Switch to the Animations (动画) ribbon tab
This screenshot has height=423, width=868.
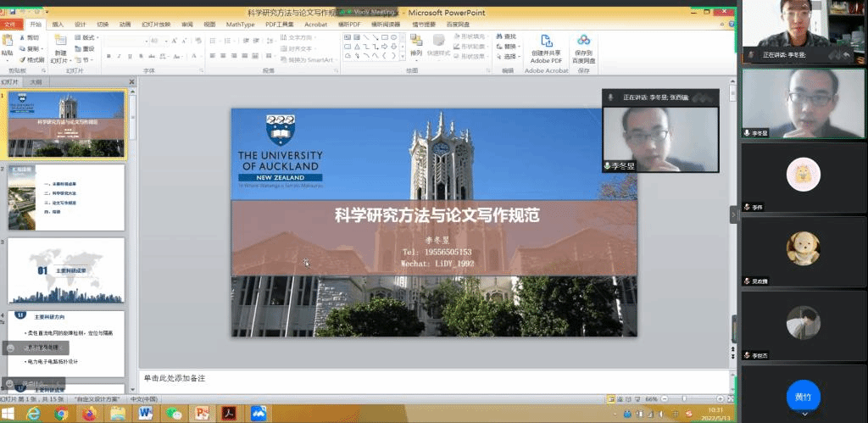click(x=125, y=25)
